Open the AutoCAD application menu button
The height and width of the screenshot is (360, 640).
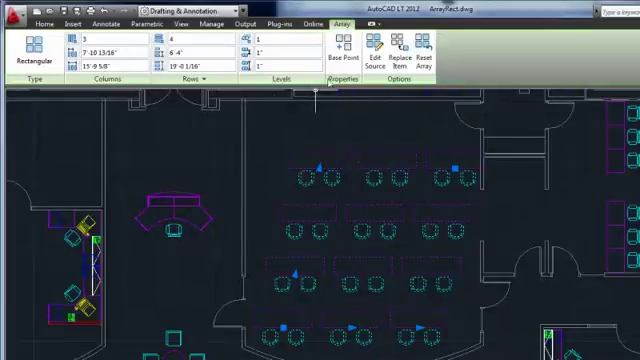pos(16,16)
